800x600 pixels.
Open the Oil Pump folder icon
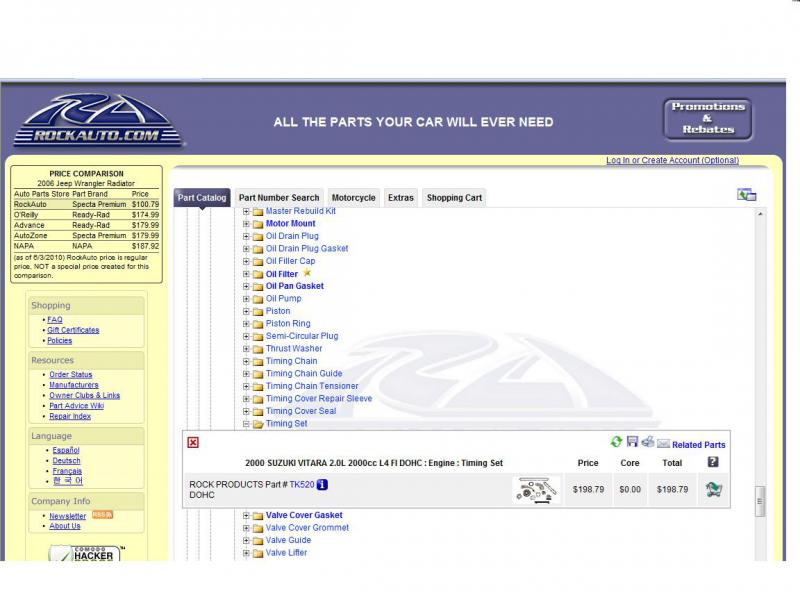[x=258, y=299]
